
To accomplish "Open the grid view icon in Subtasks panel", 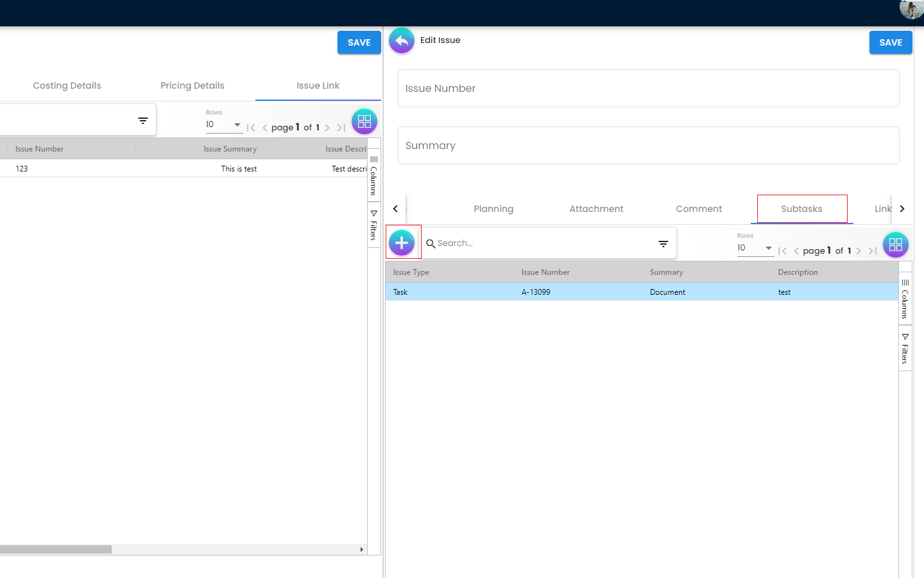I will 895,245.
